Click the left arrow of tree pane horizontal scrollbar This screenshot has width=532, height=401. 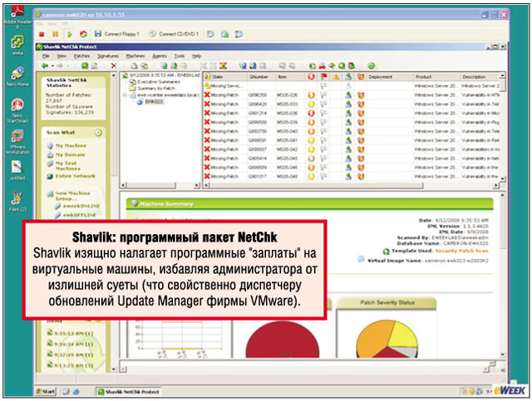tap(124, 185)
